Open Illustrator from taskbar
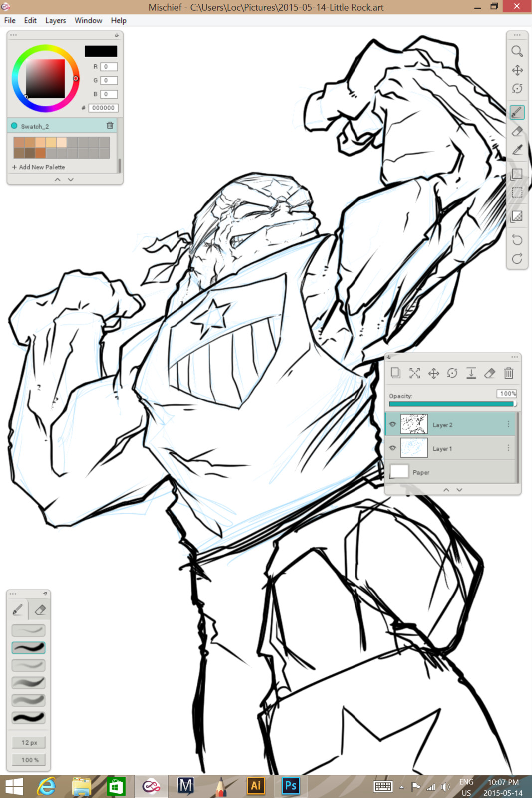 (256, 787)
